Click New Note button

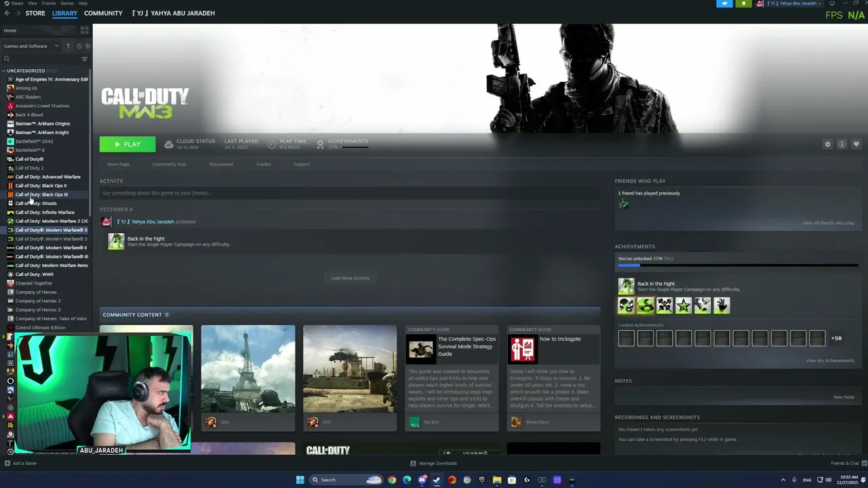844,397
